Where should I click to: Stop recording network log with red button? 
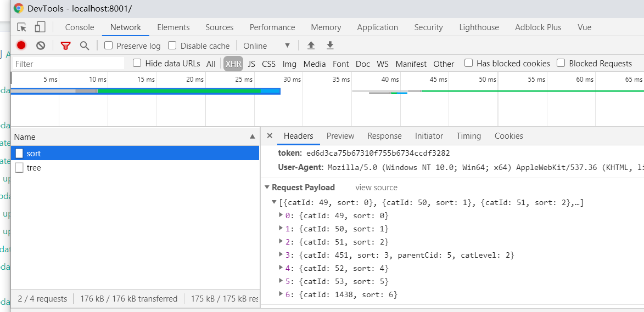click(x=21, y=46)
